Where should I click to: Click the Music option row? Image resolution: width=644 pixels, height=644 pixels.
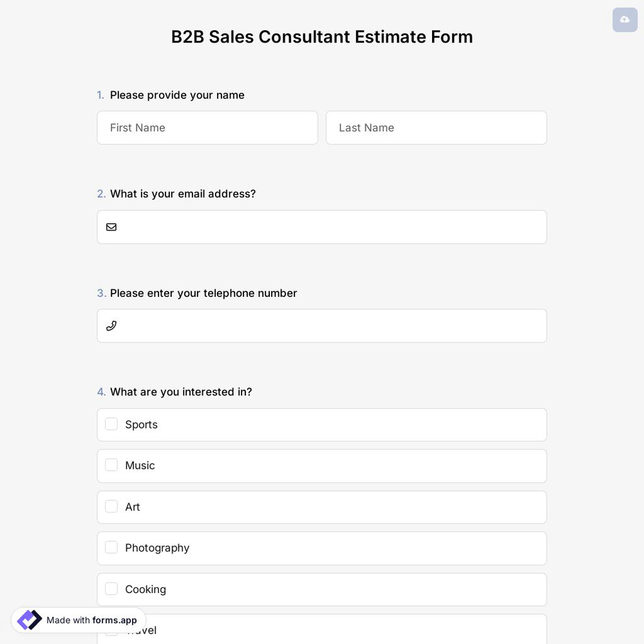[322, 465]
